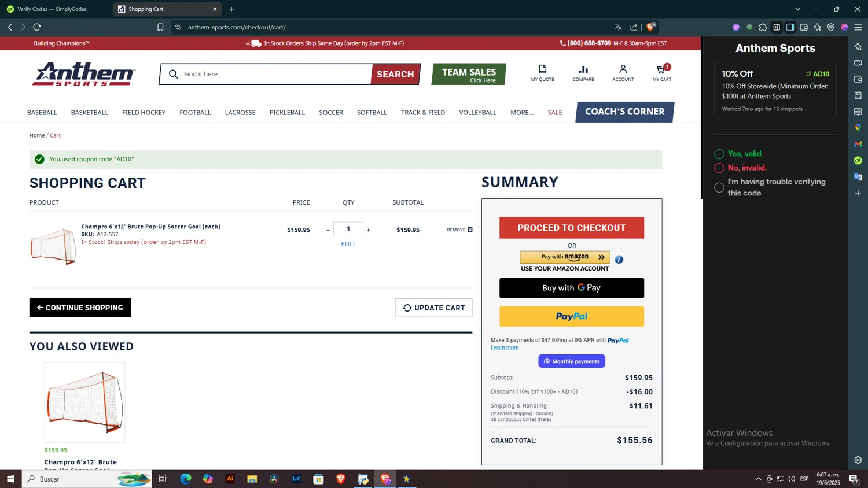This screenshot has height=488, width=868.
Task: Increase quantity with the plus button
Action: 369,230
